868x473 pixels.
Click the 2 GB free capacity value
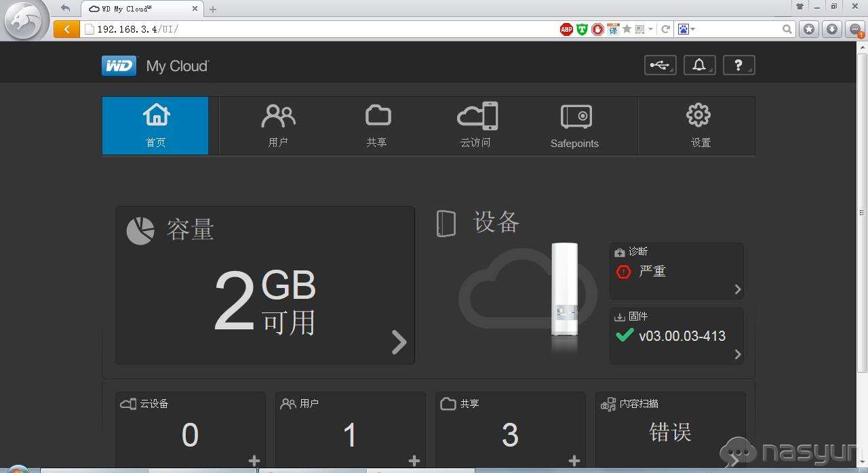[264, 302]
